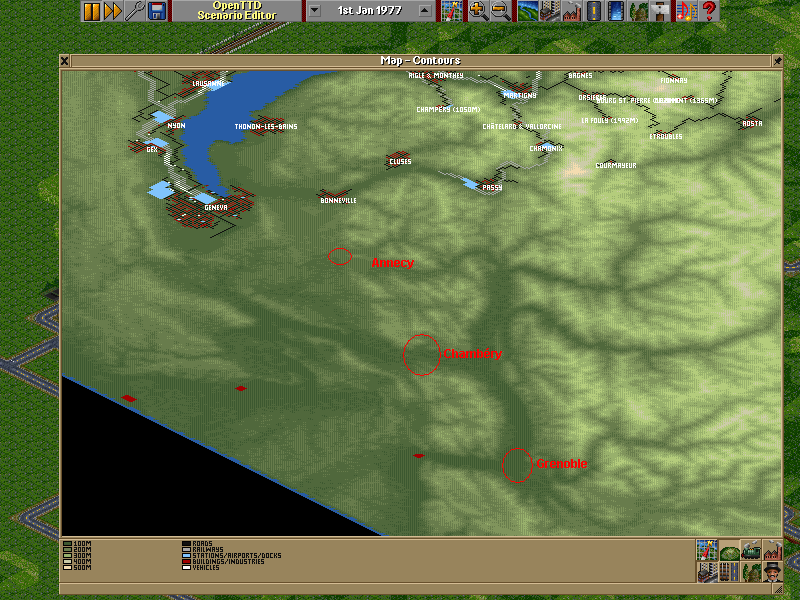Image resolution: width=800 pixels, height=600 pixels.
Task: Zoom in with the magnifier plus icon
Action: pos(478,11)
